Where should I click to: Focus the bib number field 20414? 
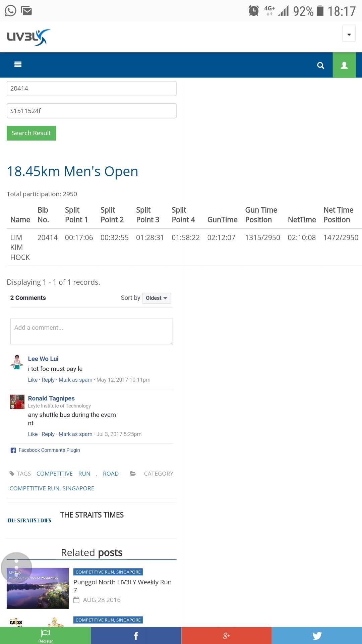pos(92,89)
